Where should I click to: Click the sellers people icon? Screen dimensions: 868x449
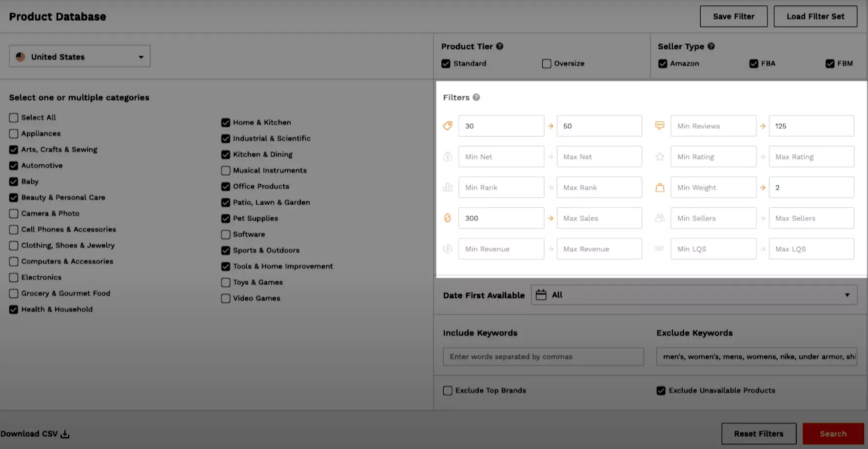[x=660, y=218]
